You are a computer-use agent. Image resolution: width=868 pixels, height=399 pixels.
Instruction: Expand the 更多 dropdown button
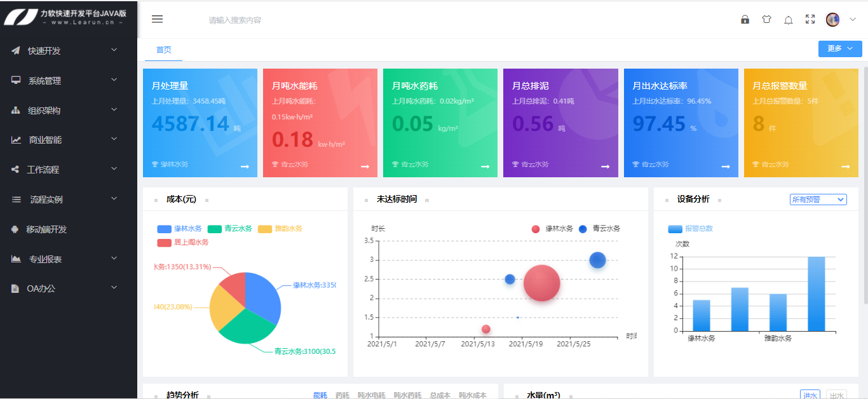pyautogui.click(x=840, y=48)
